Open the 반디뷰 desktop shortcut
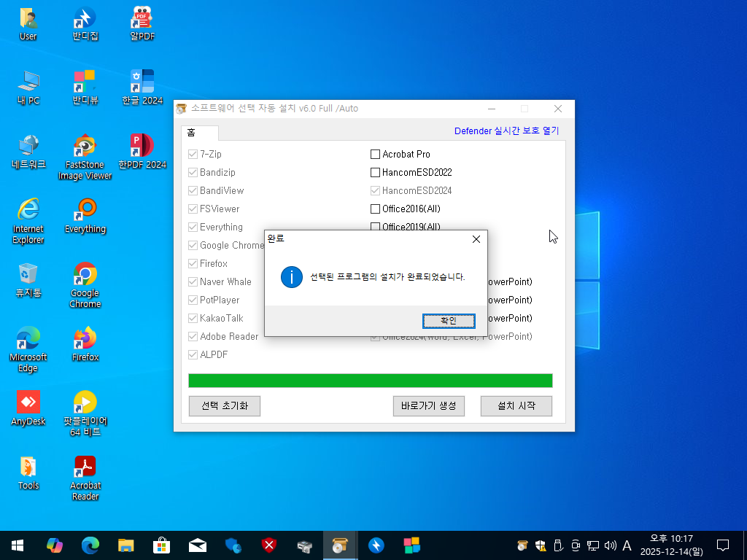The height and width of the screenshot is (560, 747). (x=85, y=87)
